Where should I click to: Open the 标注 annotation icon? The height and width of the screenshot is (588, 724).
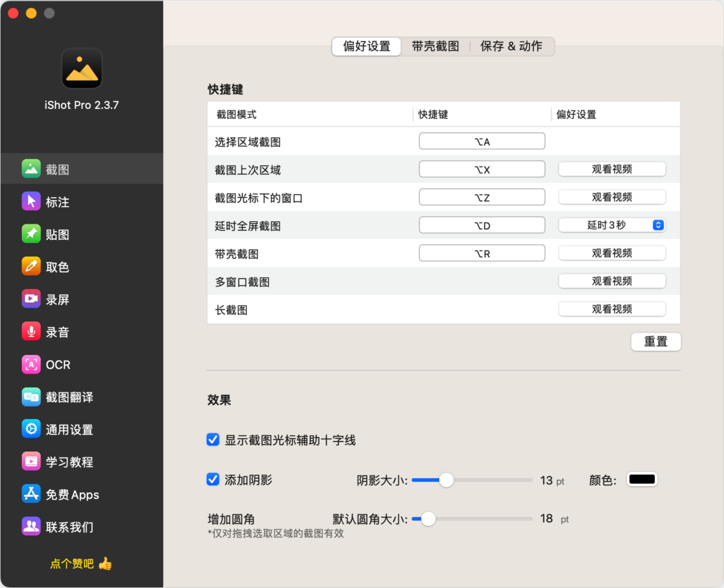point(31,201)
